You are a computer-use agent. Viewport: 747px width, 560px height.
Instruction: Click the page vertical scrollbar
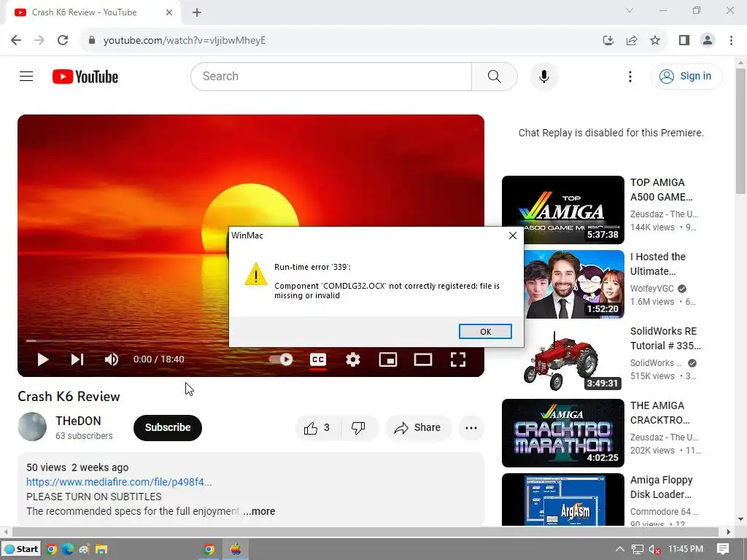[740, 131]
